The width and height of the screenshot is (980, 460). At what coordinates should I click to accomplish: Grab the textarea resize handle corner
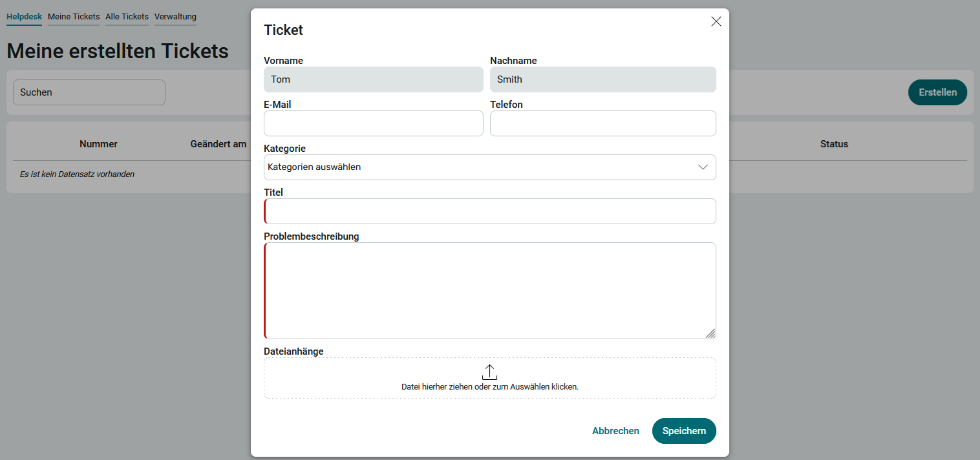coord(710,333)
